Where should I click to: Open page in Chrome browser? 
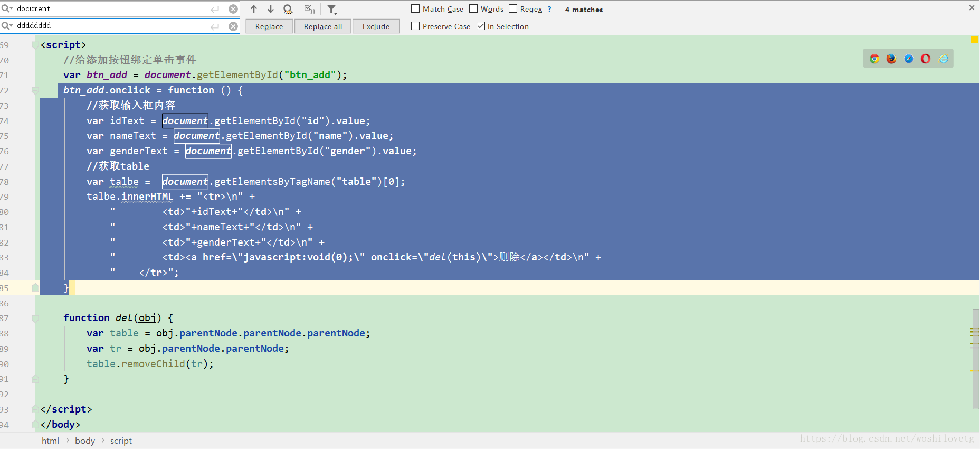(x=874, y=59)
